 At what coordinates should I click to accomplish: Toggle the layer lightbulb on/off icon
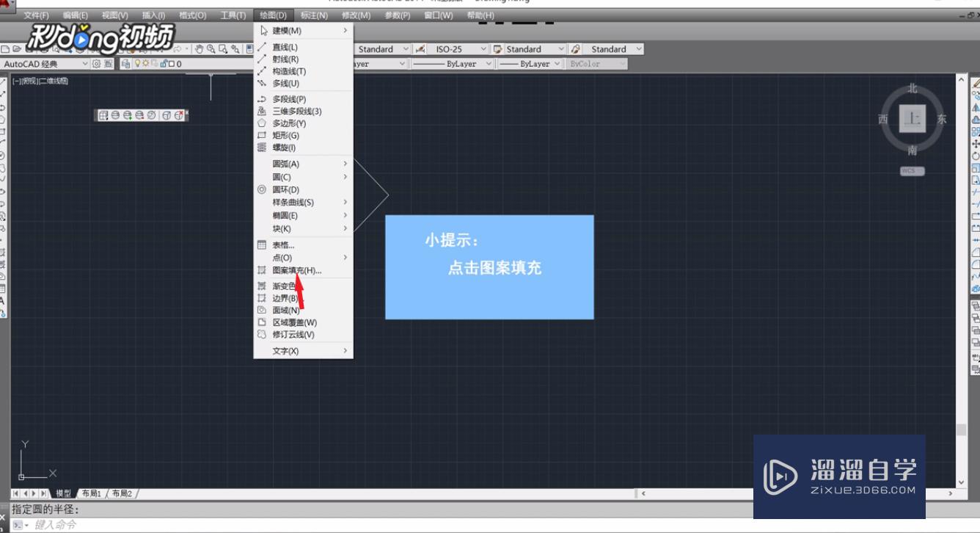[x=137, y=63]
